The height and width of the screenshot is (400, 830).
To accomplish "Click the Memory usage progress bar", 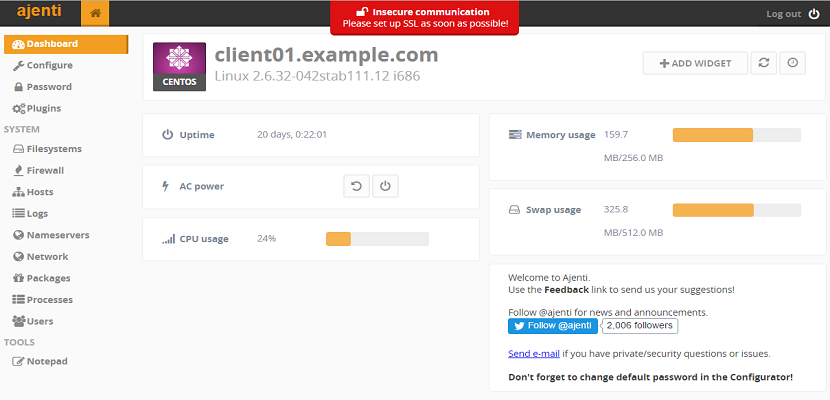I will coord(736,135).
